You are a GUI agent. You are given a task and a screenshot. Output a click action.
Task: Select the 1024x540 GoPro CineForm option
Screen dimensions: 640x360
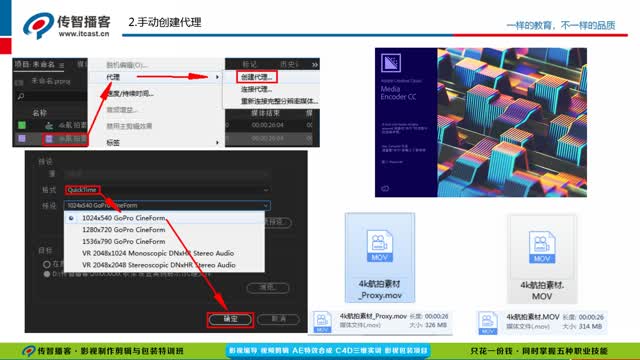pyautogui.click(x=124, y=218)
